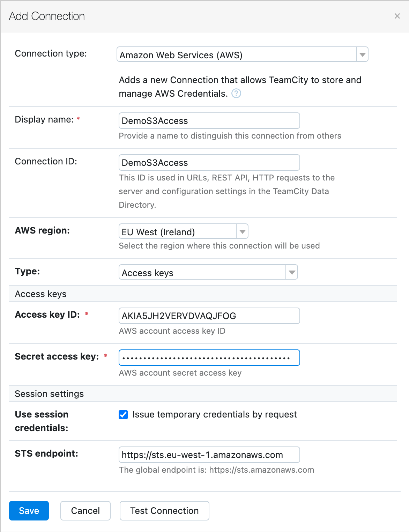Click the Access keys section header

click(41, 294)
